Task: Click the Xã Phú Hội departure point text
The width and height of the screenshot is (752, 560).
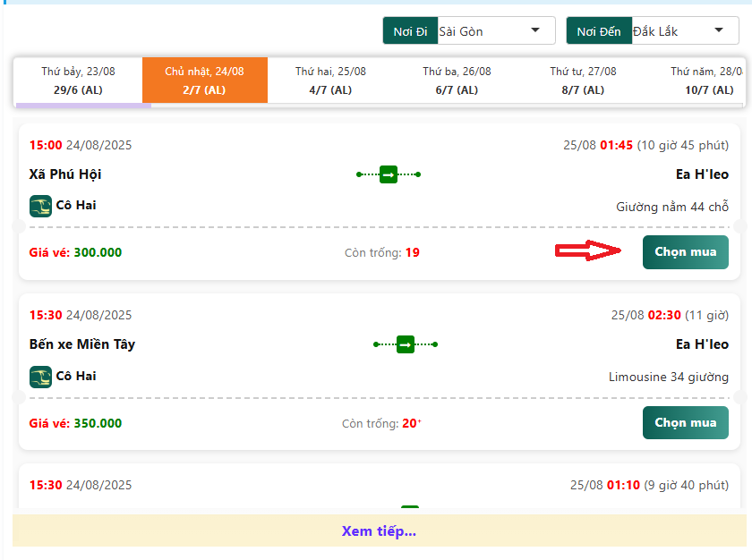Action: pyautogui.click(x=65, y=174)
